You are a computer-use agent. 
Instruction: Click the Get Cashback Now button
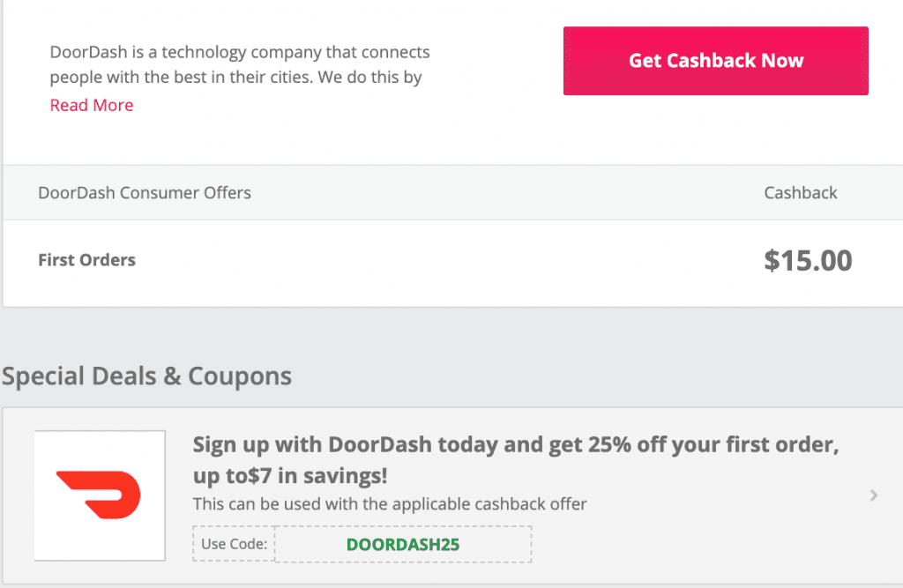[715, 61]
